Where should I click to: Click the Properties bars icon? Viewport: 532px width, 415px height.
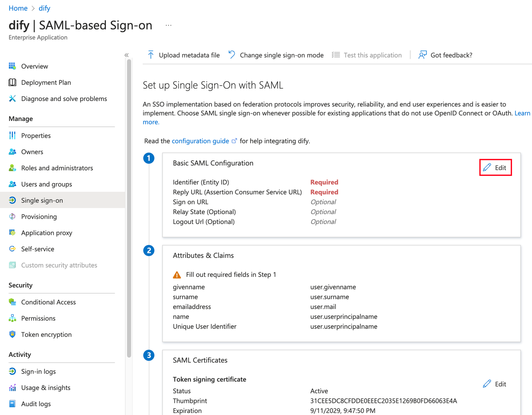(12, 136)
